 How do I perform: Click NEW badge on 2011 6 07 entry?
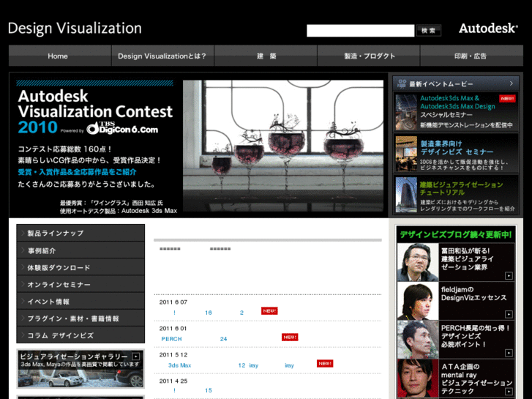(269, 311)
